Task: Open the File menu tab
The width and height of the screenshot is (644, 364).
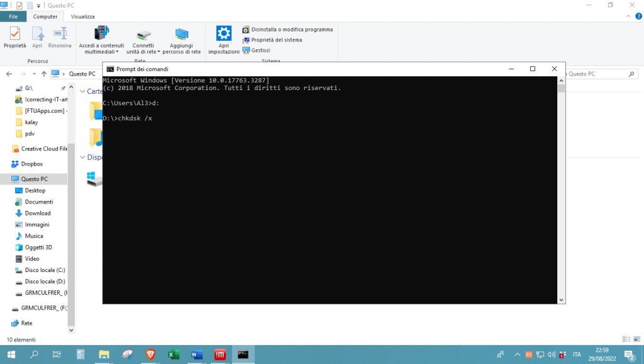Action: click(x=13, y=16)
